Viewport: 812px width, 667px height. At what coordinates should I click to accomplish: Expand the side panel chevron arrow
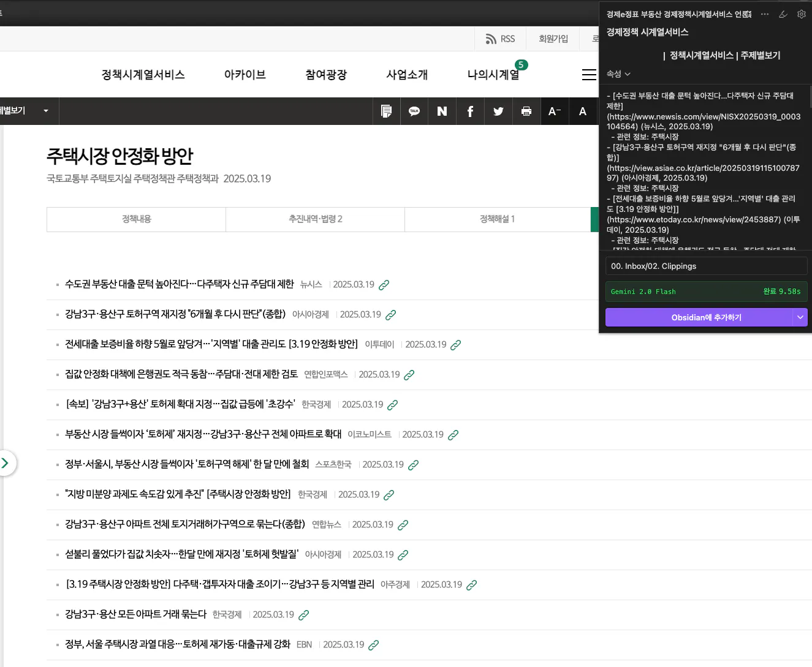coord(6,463)
